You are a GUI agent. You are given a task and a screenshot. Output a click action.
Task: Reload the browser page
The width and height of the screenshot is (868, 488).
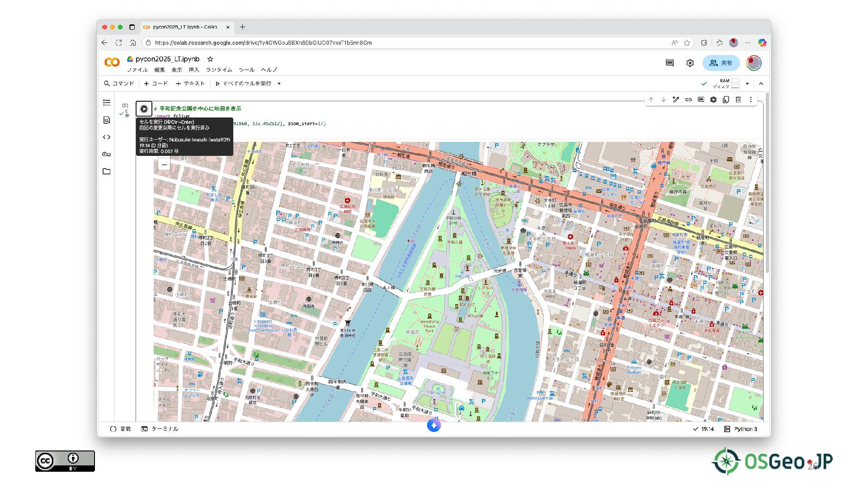(119, 42)
